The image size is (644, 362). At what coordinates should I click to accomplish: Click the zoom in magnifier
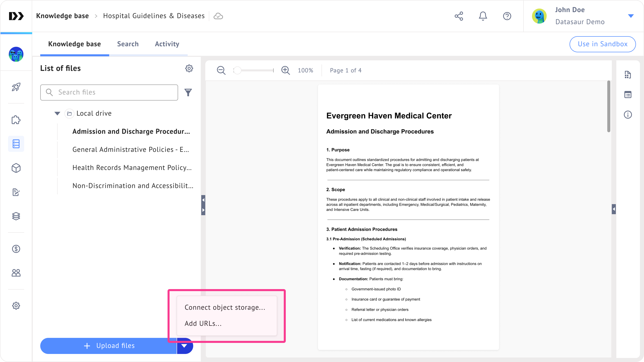(286, 70)
